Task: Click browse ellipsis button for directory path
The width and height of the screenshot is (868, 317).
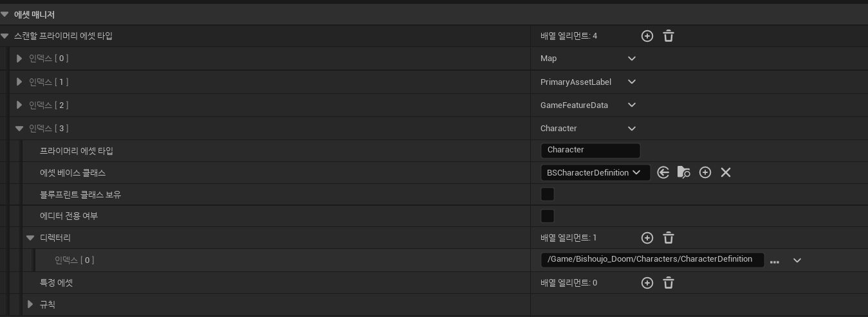Action: coord(775,261)
